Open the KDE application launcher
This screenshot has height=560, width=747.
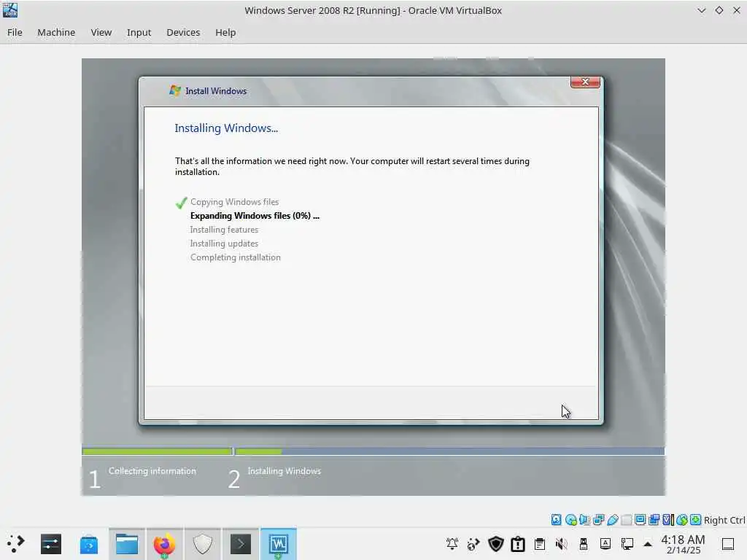[x=15, y=543]
